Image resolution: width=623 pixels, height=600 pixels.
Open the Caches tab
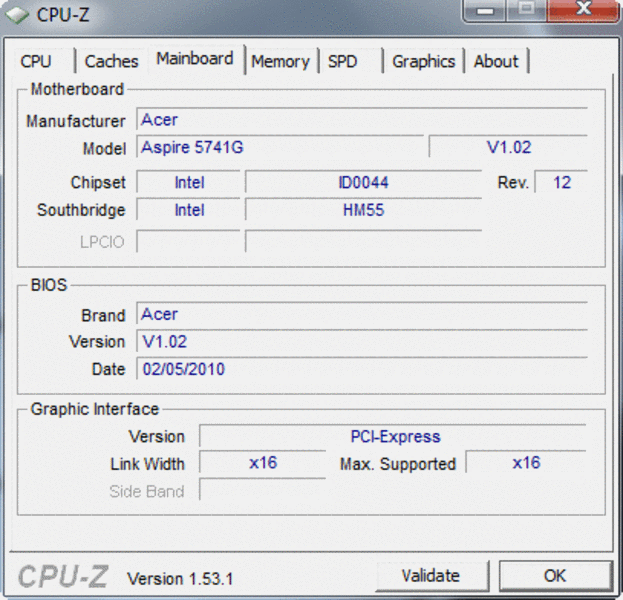tap(112, 62)
